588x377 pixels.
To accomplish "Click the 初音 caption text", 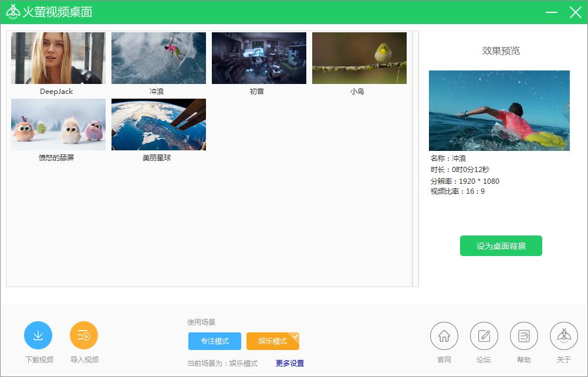I will [x=257, y=92].
